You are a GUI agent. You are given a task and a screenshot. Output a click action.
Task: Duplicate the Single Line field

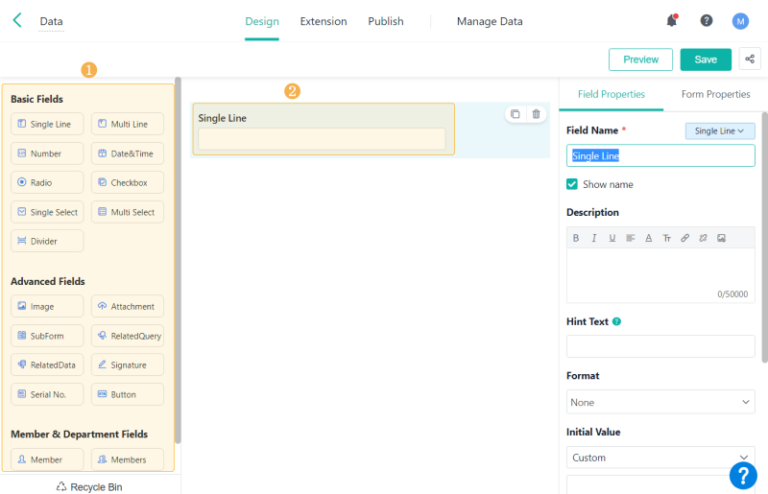click(x=515, y=114)
